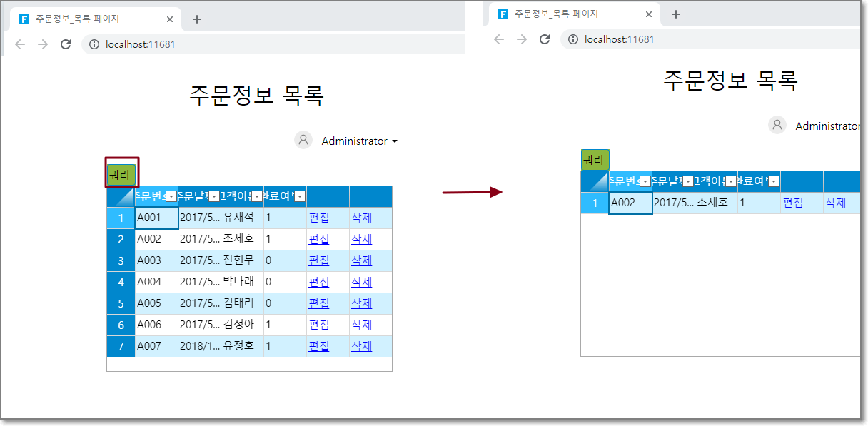Click the back arrow in the left browser
868x426 pixels.
[x=20, y=44]
